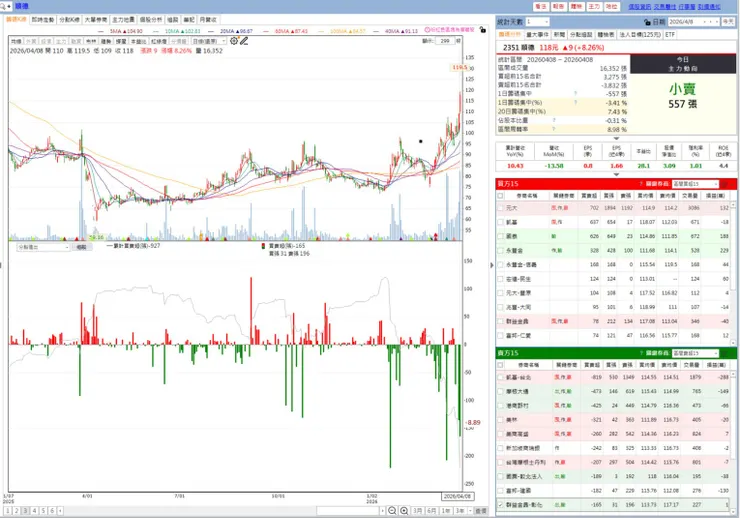This screenshot has width=740, height=518.
Task: Switch to the 主力地圖 tab
Action: pos(124,20)
